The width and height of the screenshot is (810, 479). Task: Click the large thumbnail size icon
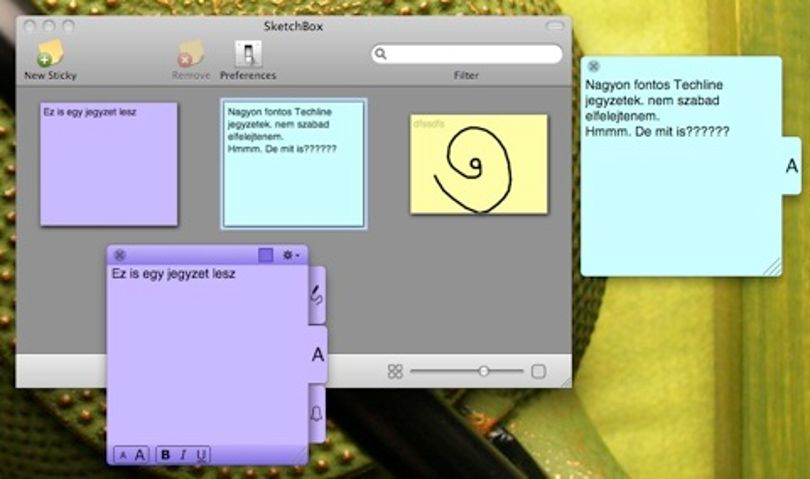(x=538, y=372)
